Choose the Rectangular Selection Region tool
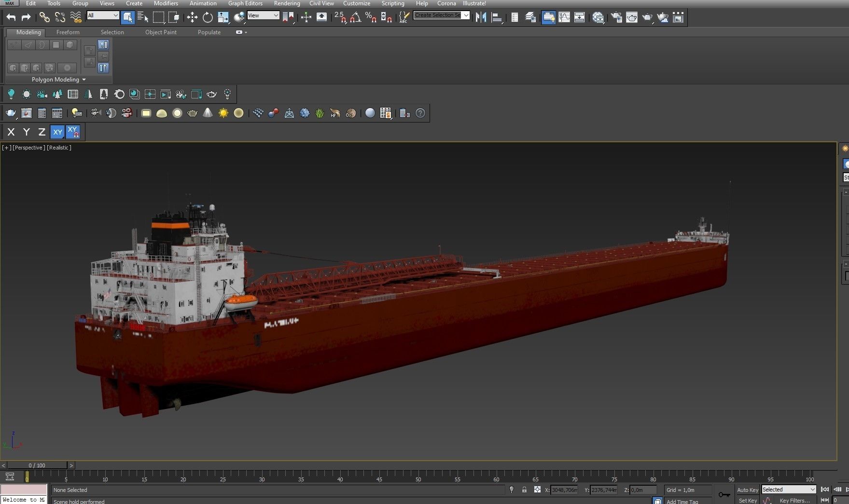This screenshot has width=849, height=504. click(158, 17)
